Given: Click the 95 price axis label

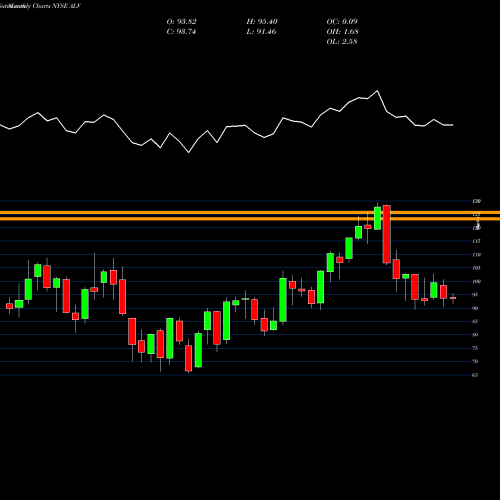Looking at the screenshot, I should click(476, 295).
